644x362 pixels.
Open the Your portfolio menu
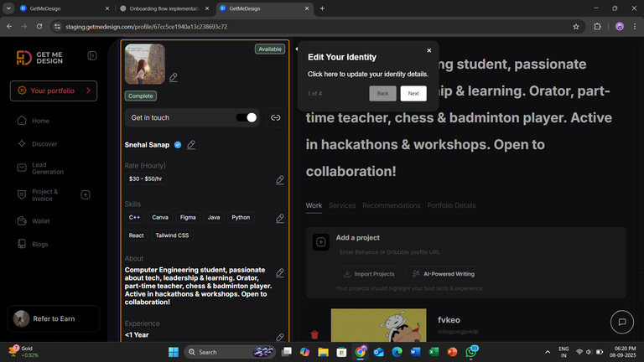54,90
